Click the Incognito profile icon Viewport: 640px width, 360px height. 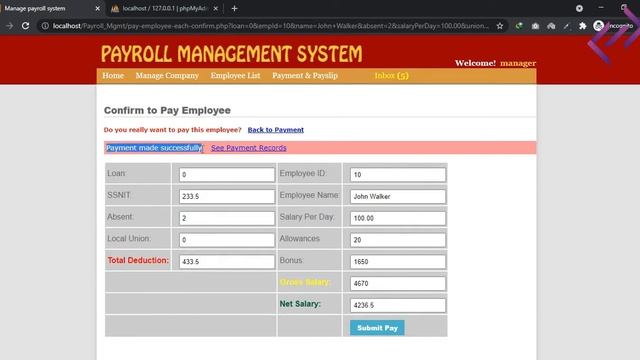click(598, 26)
